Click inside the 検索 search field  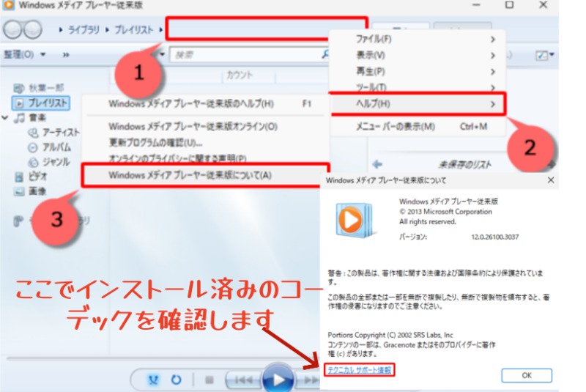247,55
